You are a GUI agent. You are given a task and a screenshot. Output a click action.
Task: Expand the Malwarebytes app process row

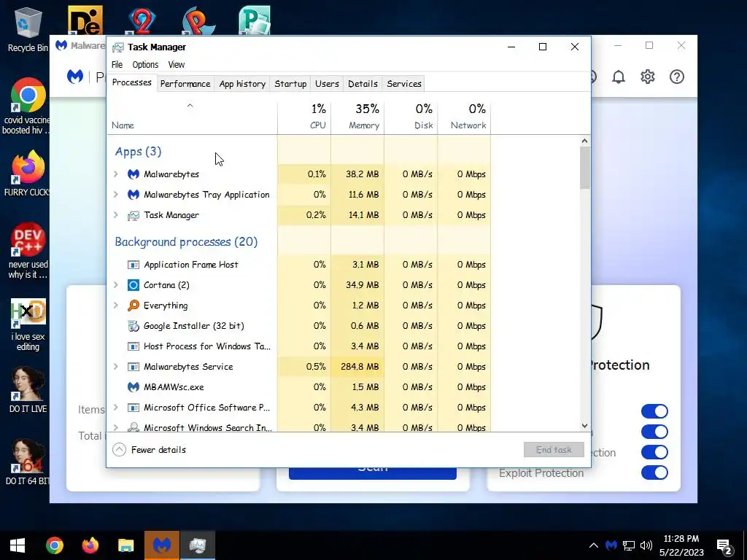pos(116,174)
